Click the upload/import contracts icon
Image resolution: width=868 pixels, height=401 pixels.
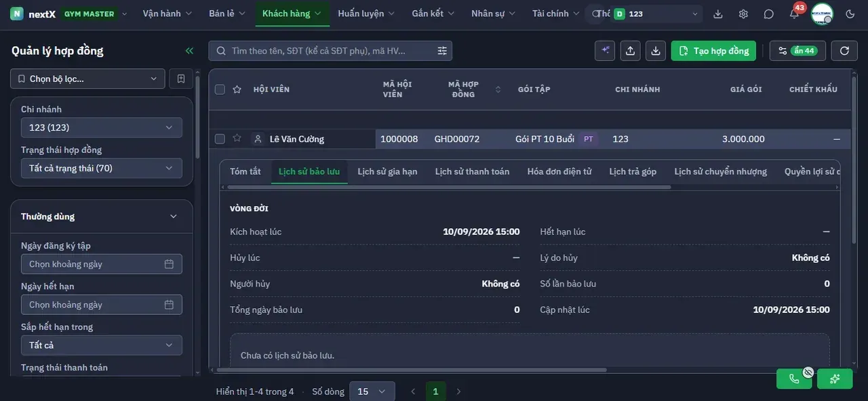[x=630, y=51]
